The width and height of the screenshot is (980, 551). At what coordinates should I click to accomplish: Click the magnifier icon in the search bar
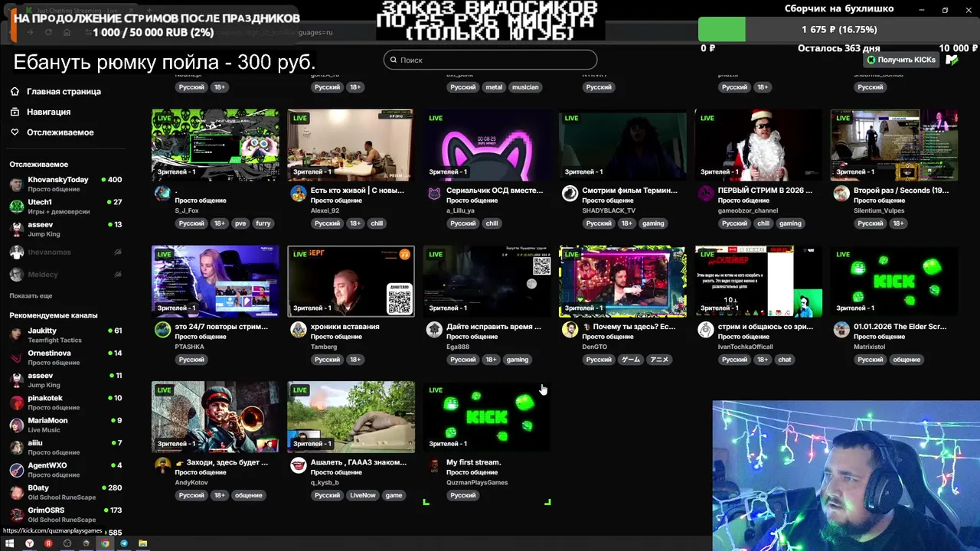[x=394, y=60]
